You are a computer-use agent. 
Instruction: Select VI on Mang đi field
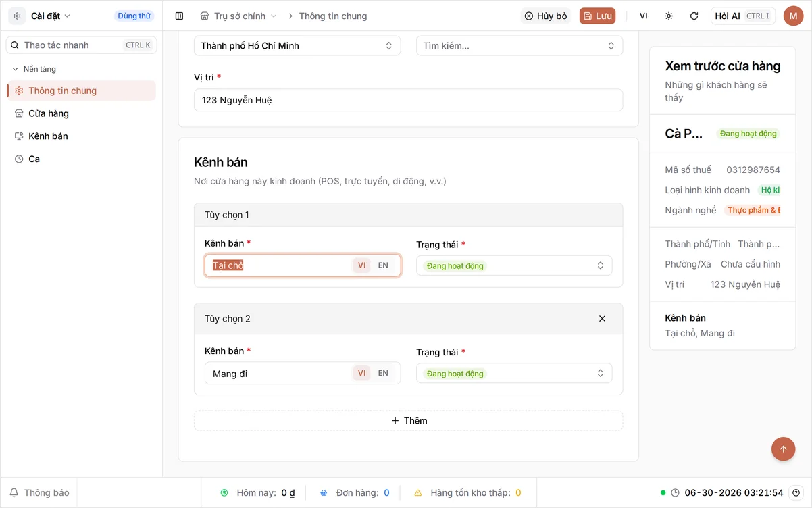(361, 373)
